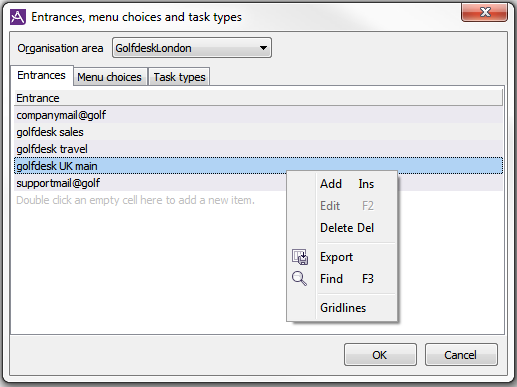Select the golfdesk travel entrance row
The height and width of the screenshot is (387, 517).
(x=259, y=149)
